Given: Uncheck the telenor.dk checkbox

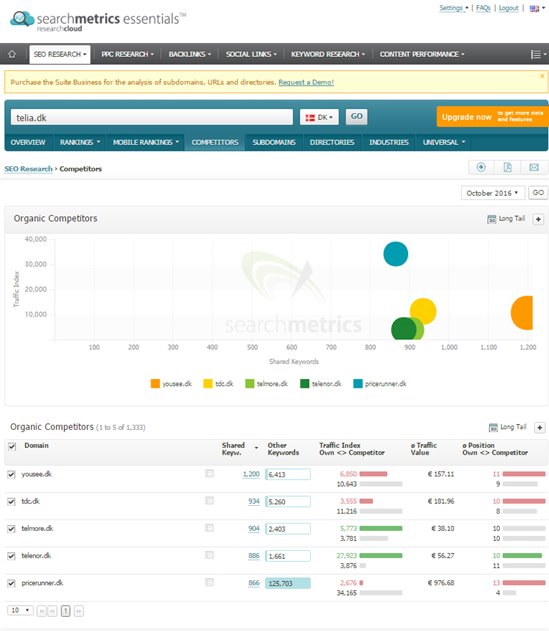Looking at the screenshot, I should click(x=11, y=556).
